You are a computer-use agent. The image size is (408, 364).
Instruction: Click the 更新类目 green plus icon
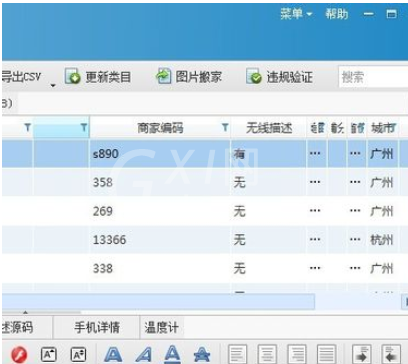tap(72, 77)
